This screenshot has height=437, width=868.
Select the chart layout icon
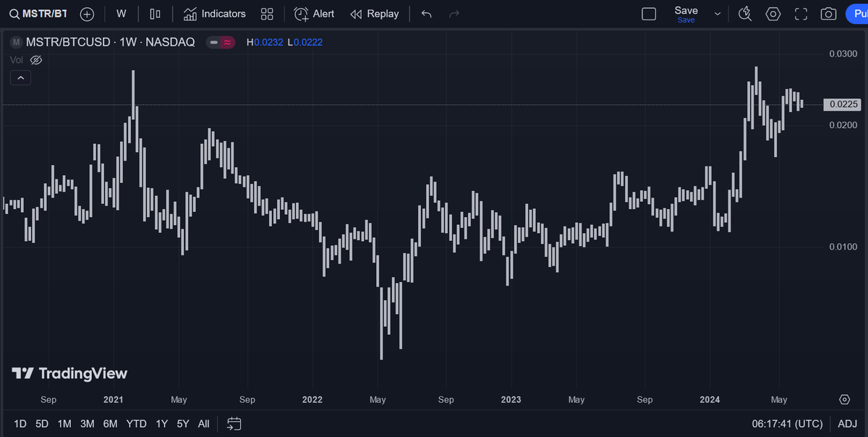(649, 14)
